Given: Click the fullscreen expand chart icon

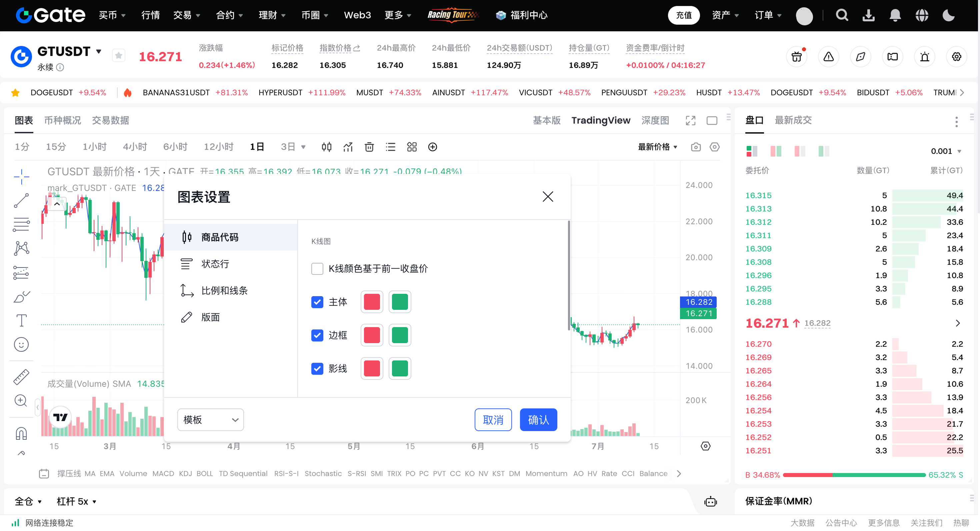Looking at the screenshot, I should (x=690, y=121).
